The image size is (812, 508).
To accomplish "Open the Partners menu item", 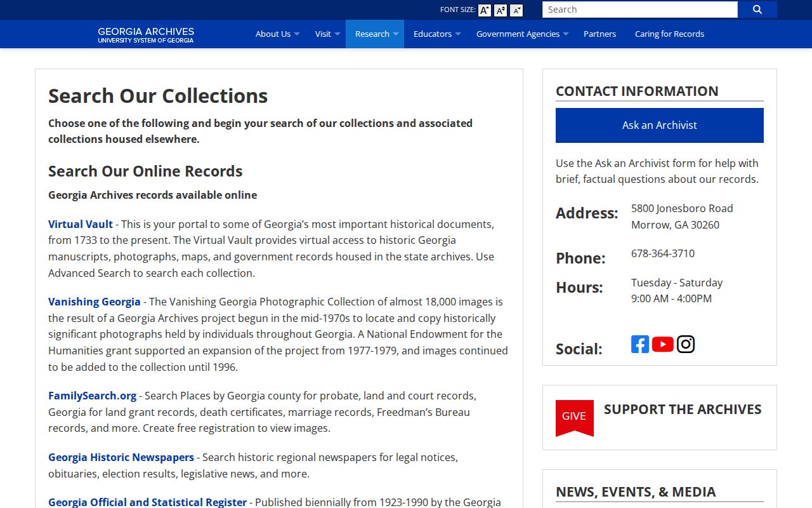I will click(x=599, y=34).
